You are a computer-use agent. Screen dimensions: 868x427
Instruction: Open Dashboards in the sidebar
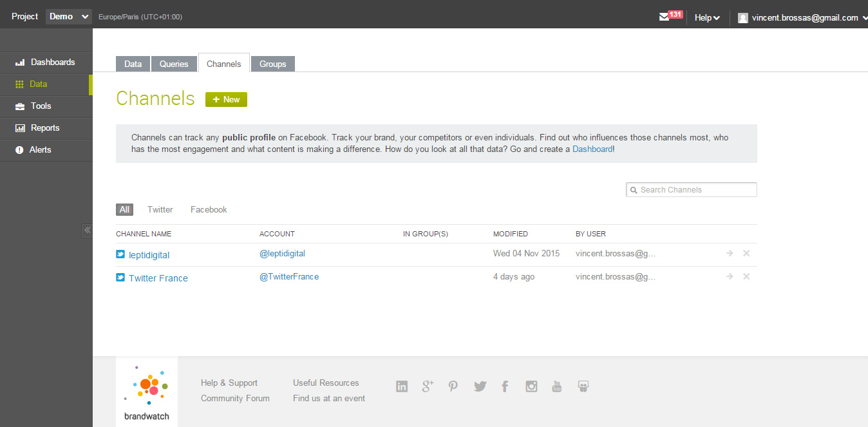coord(46,62)
